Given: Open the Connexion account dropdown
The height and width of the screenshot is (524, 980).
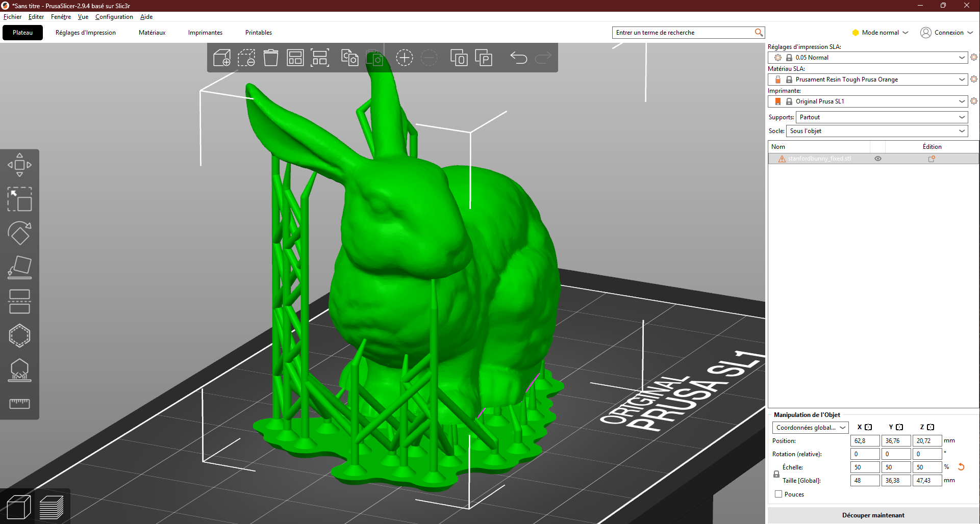Looking at the screenshot, I should point(947,33).
